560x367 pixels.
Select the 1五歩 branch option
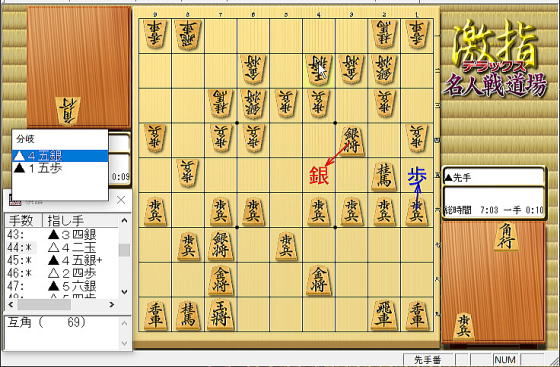click(60, 168)
